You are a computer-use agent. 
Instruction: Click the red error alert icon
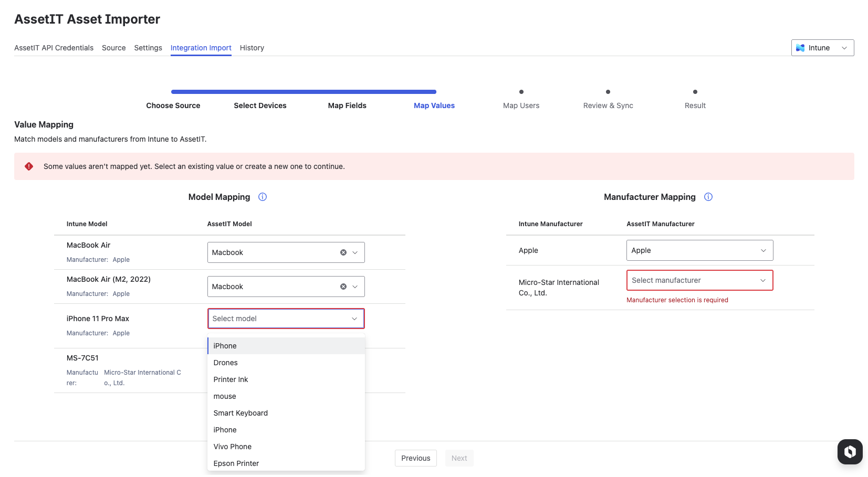point(29,166)
